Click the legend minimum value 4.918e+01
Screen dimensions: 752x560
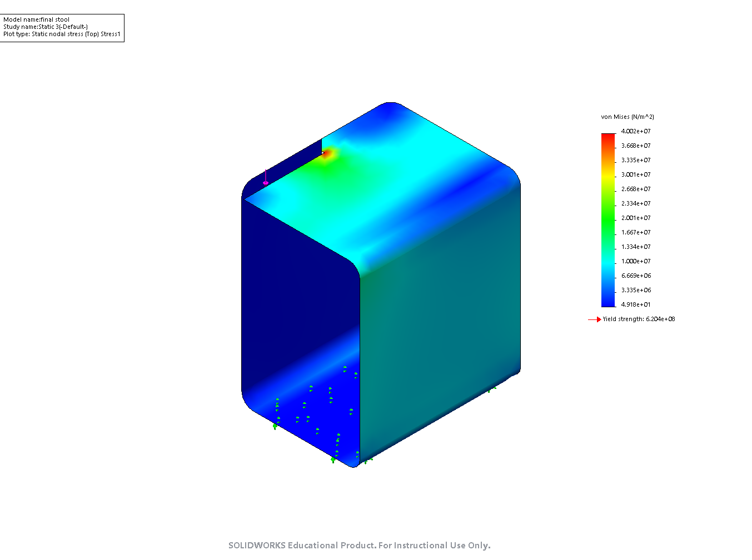point(636,304)
